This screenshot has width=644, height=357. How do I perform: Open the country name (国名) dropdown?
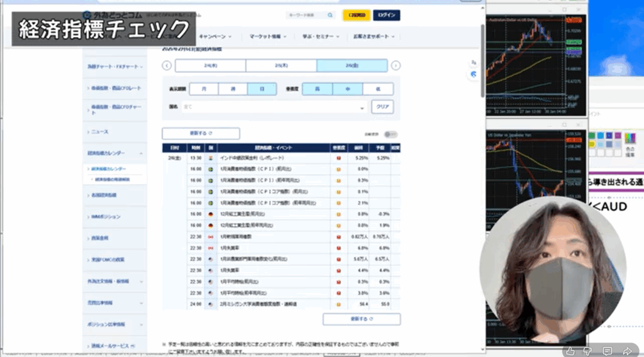[362, 107]
